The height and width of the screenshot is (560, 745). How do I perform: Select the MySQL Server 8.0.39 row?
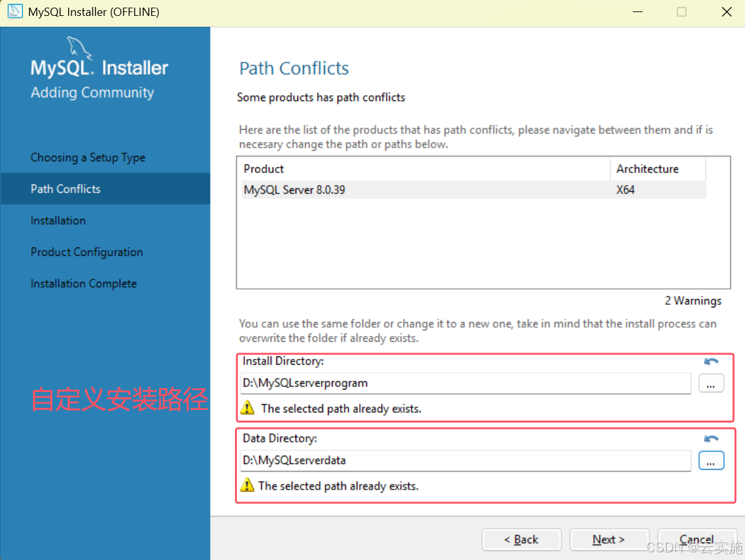click(x=474, y=190)
